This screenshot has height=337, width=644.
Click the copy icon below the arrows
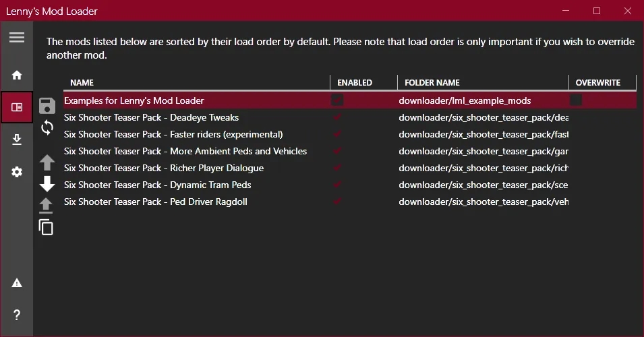coord(46,227)
